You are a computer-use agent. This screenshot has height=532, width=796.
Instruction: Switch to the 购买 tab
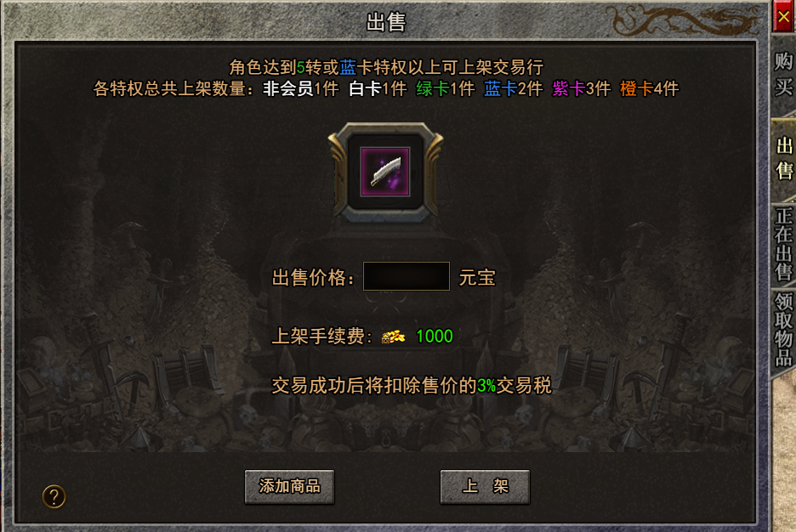tap(784, 75)
